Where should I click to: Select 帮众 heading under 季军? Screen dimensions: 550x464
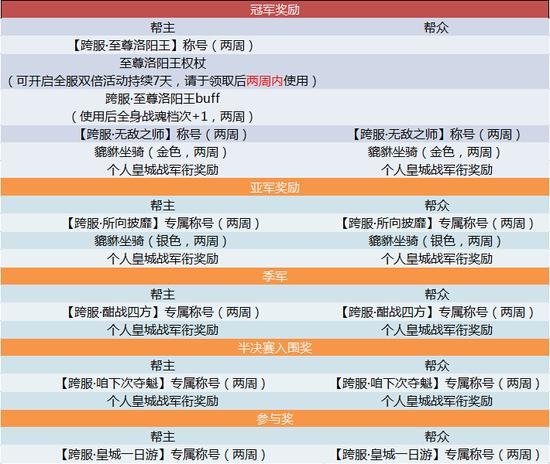[437, 294]
